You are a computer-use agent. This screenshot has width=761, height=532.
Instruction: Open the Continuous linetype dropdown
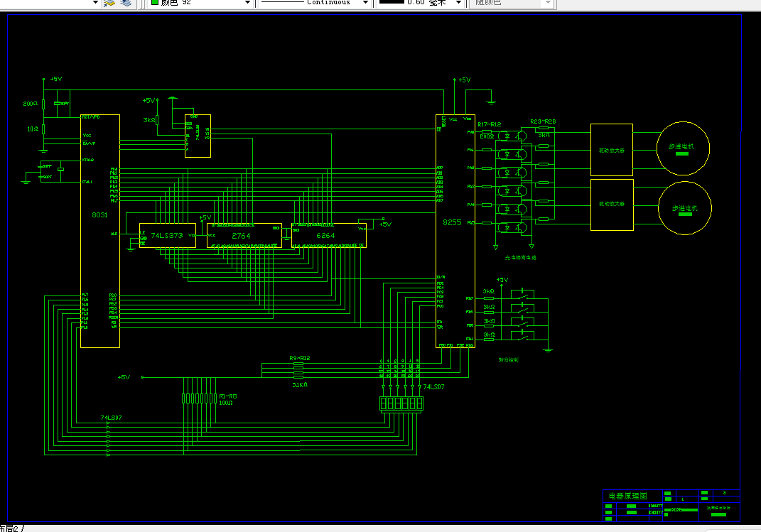pyautogui.click(x=365, y=2)
